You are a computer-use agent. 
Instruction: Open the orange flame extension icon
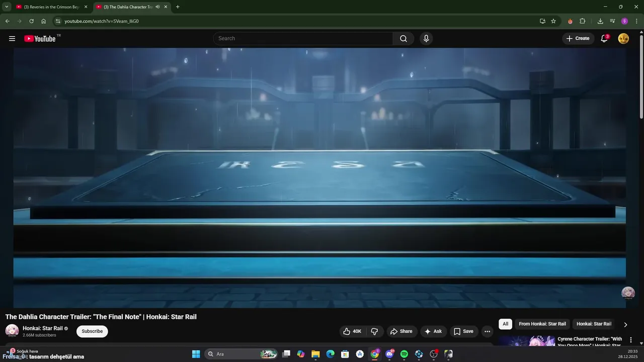[570, 21]
